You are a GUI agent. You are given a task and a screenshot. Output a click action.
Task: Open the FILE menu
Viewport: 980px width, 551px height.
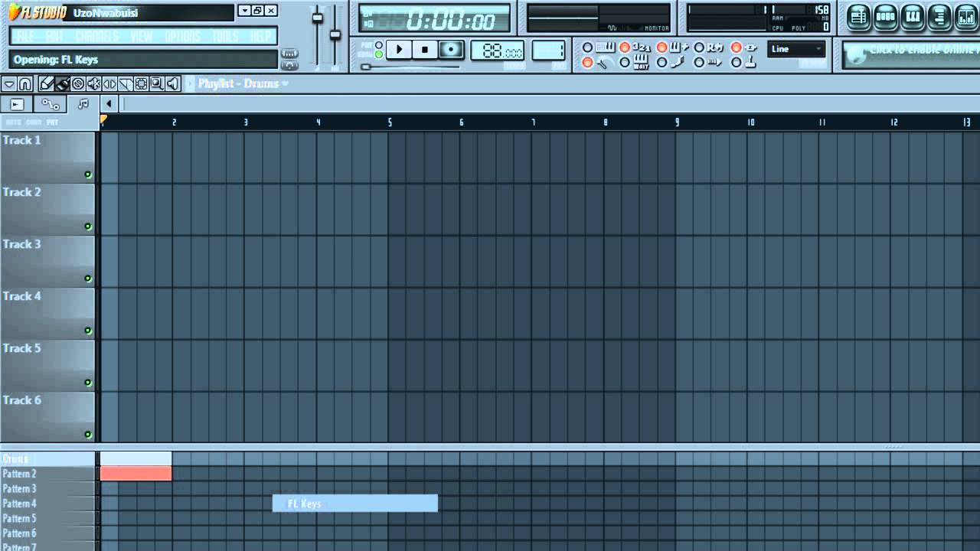point(25,37)
